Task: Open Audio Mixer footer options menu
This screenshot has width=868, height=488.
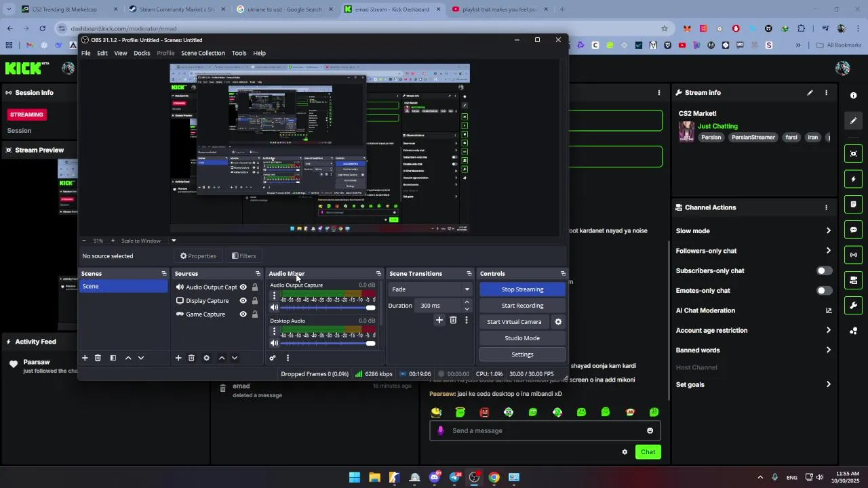Action: point(288,358)
